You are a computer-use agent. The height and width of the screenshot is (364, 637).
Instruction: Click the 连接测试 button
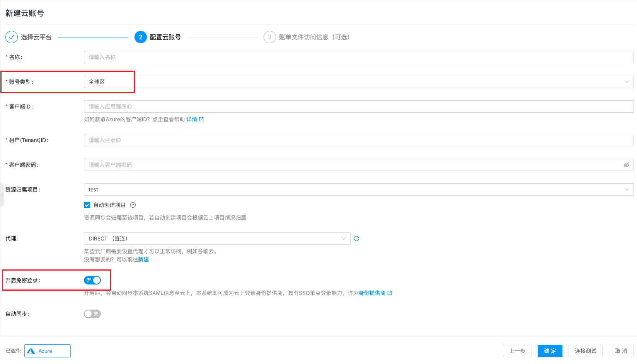tap(585, 351)
